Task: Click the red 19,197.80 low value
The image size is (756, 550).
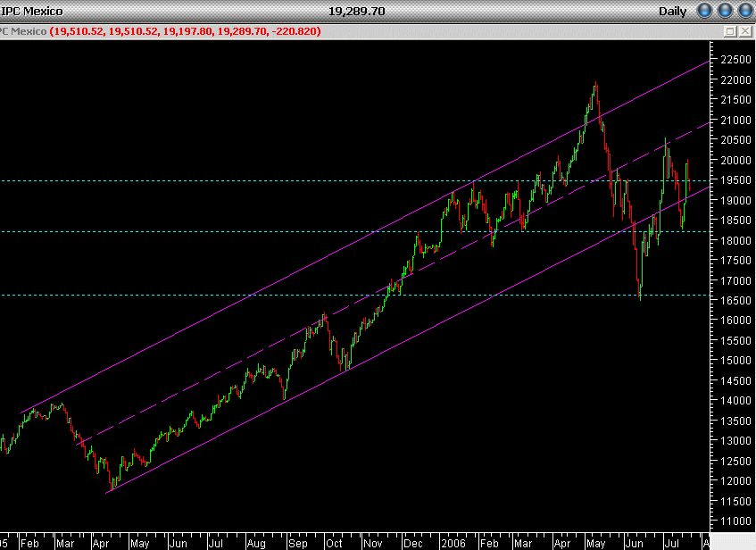Action: pyautogui.click(x=187, y=31)
